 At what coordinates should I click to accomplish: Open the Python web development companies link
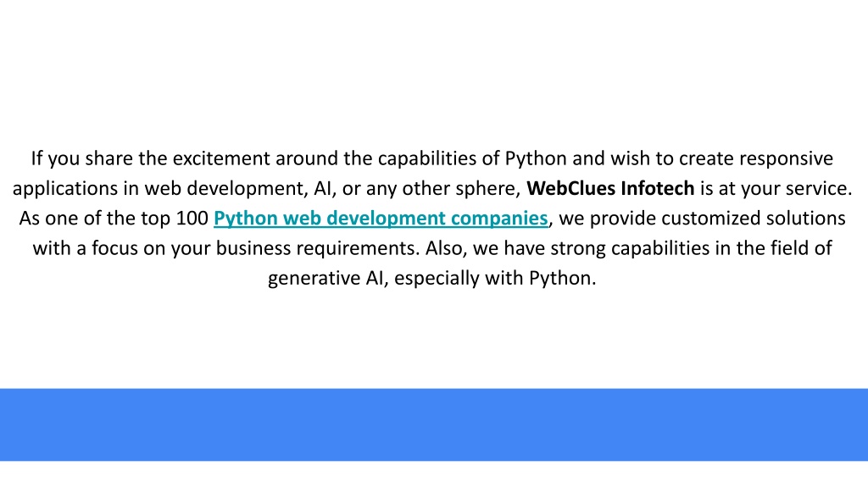(381, 219)
